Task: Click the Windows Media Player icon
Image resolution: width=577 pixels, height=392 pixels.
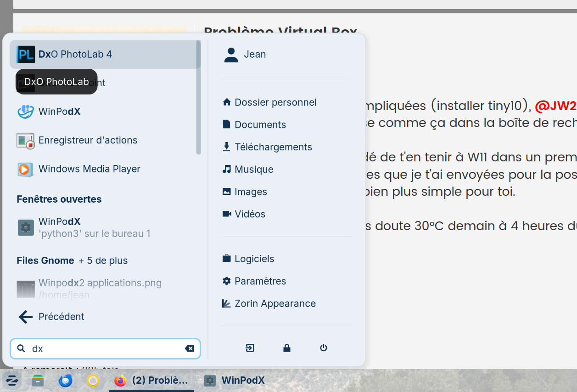Action: (26, 169)
